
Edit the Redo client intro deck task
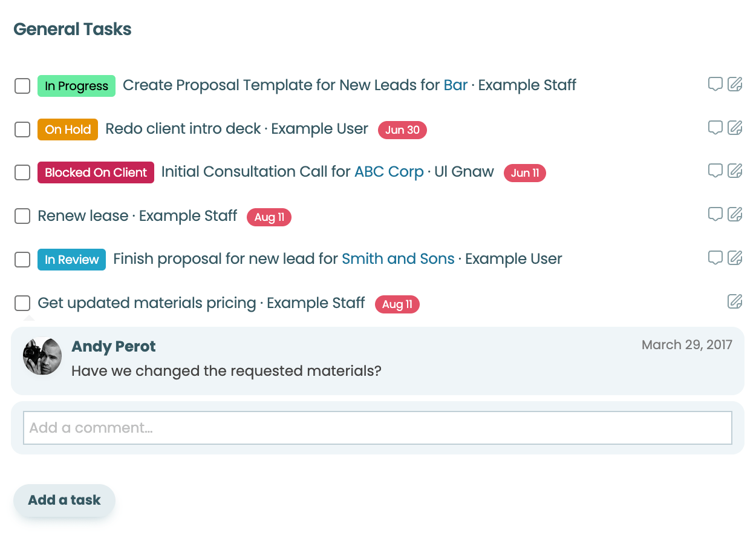click(735, 128)
